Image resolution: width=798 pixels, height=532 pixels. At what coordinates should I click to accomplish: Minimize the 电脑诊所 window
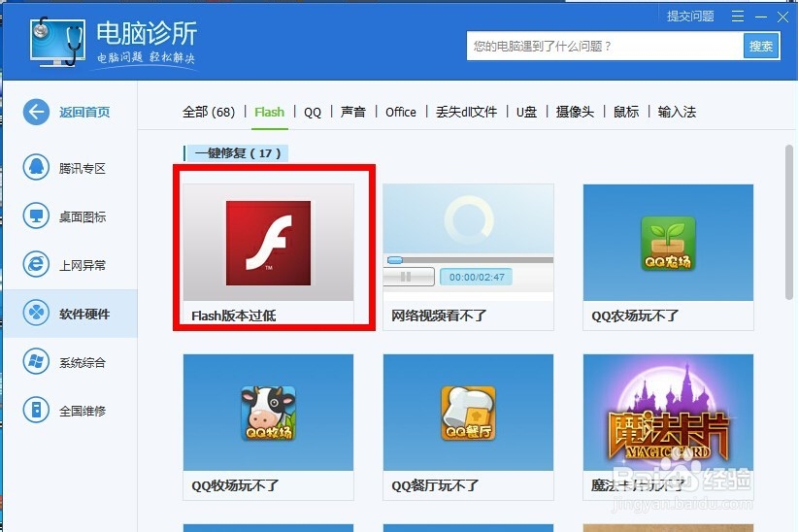coord(761,17)
